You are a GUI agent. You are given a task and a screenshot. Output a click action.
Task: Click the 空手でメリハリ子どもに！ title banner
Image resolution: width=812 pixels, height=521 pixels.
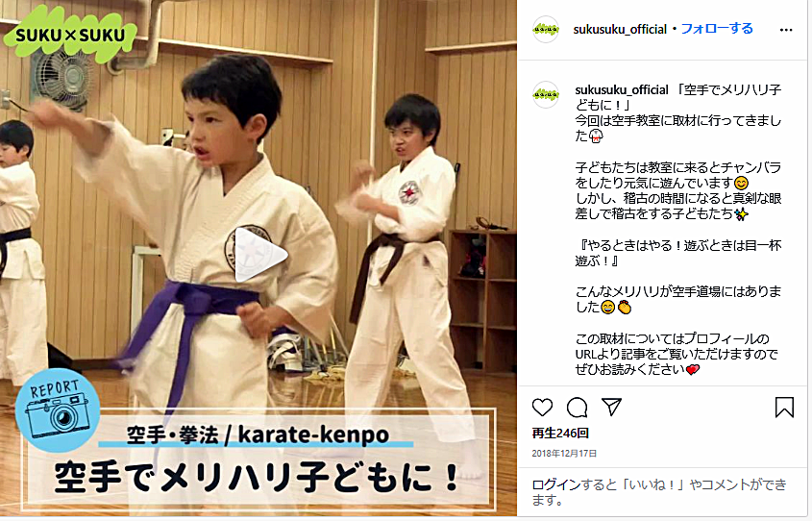[x=256, y=477]
